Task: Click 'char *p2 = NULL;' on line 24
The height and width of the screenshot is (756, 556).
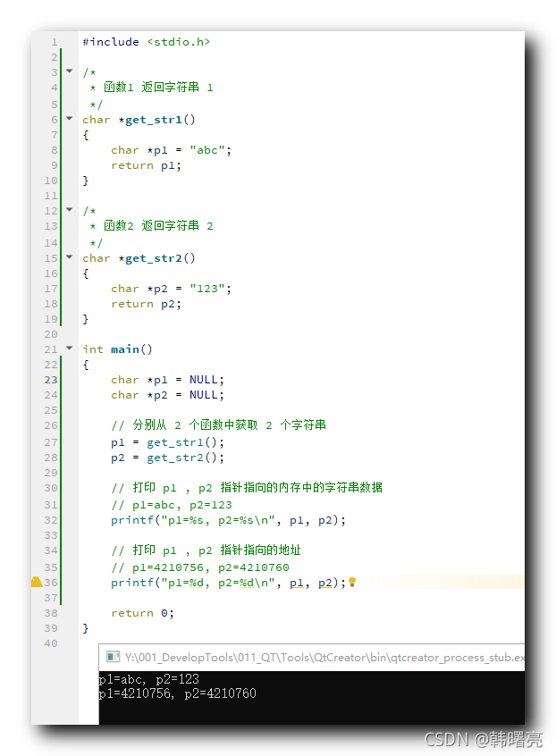Action: point(167,395)
